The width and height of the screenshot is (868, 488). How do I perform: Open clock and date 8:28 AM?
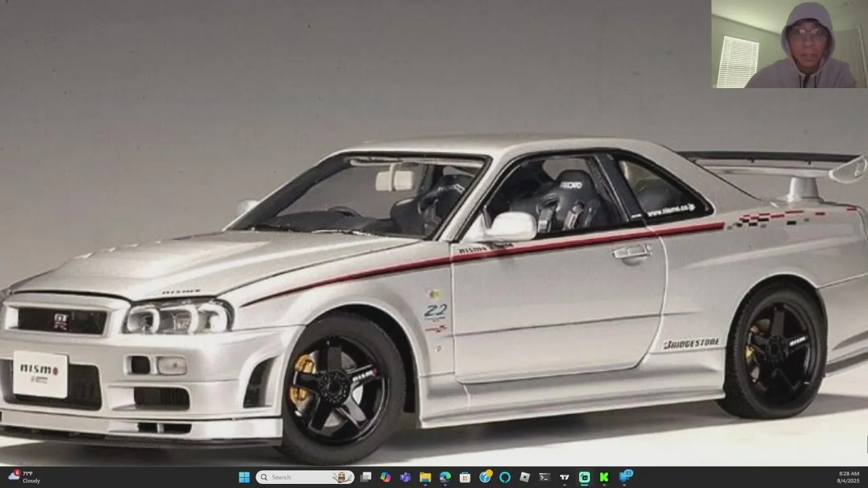pos(848,477)
